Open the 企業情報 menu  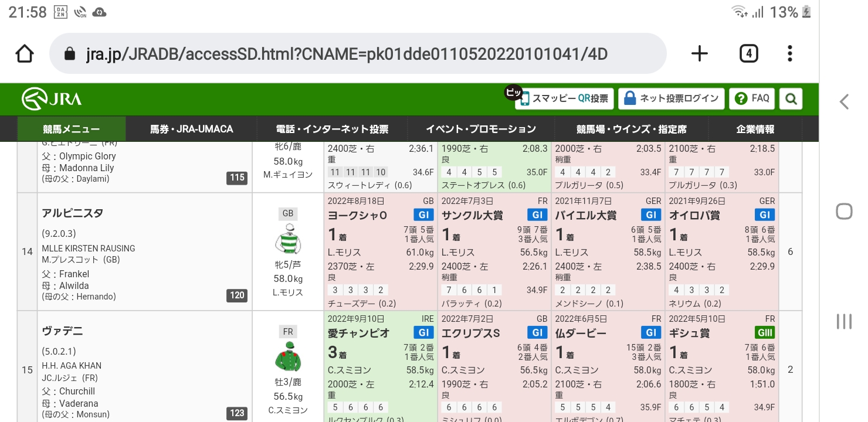point(755,129)
